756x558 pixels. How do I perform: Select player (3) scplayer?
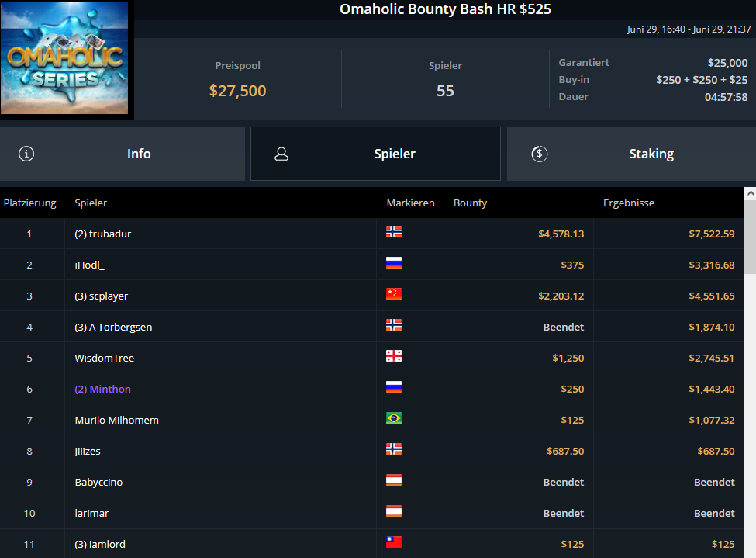tap(102, 296)
